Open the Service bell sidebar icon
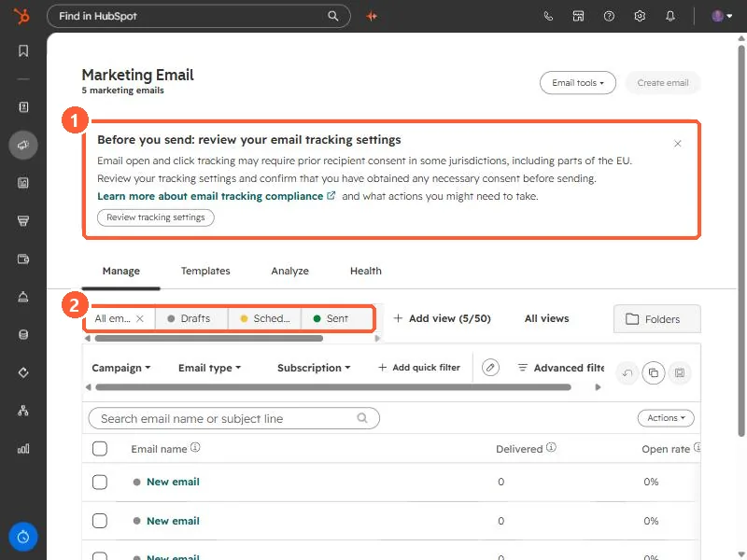Image resolution: width=747 pixels, height=560 pixels. click(x=23, y=297)
